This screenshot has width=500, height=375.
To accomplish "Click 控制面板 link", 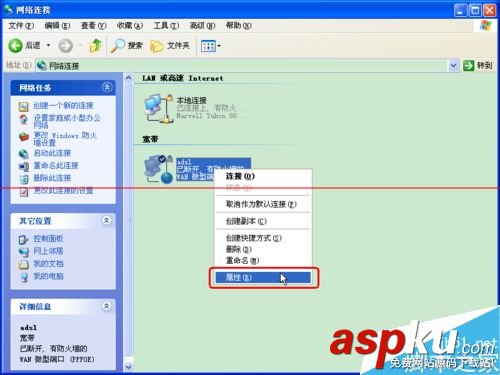I will click(48, 238).
